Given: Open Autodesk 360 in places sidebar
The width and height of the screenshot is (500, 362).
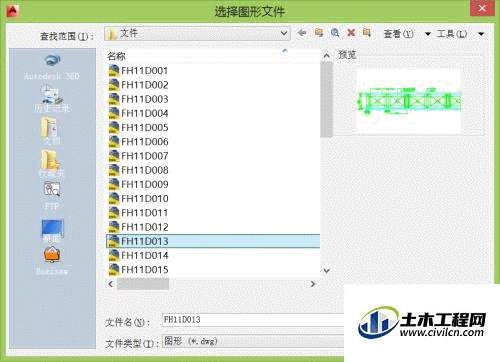Looking at the screenshot, I should [52, 68].
